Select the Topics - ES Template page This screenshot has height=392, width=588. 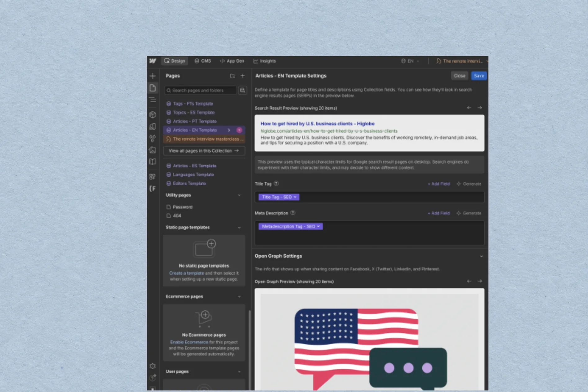tap(204, 113)
